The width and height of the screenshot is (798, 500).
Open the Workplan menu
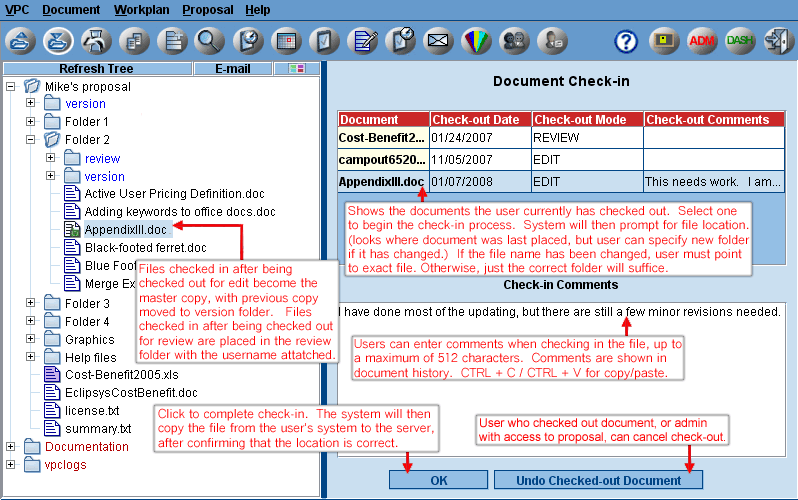(141, 10)
